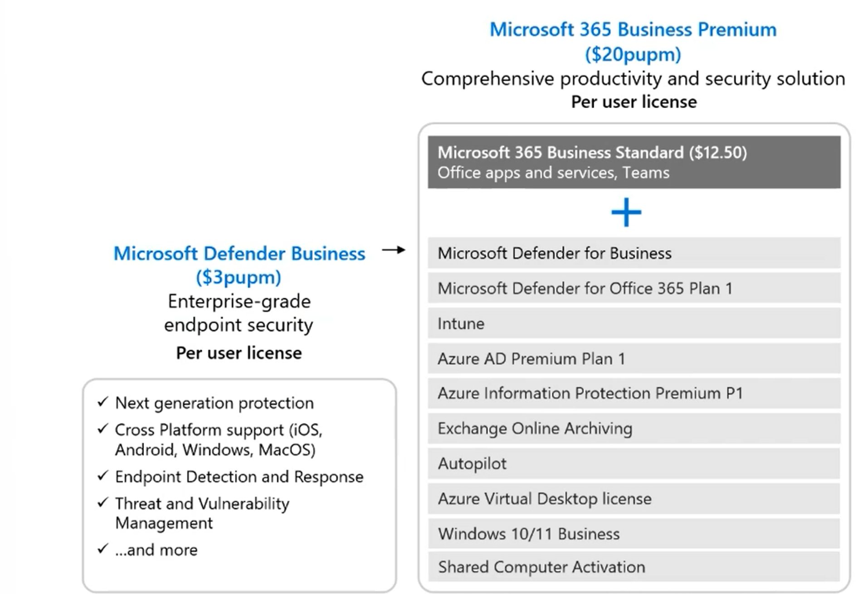Select the Microsoft 365 Business Standard banner

634,162
